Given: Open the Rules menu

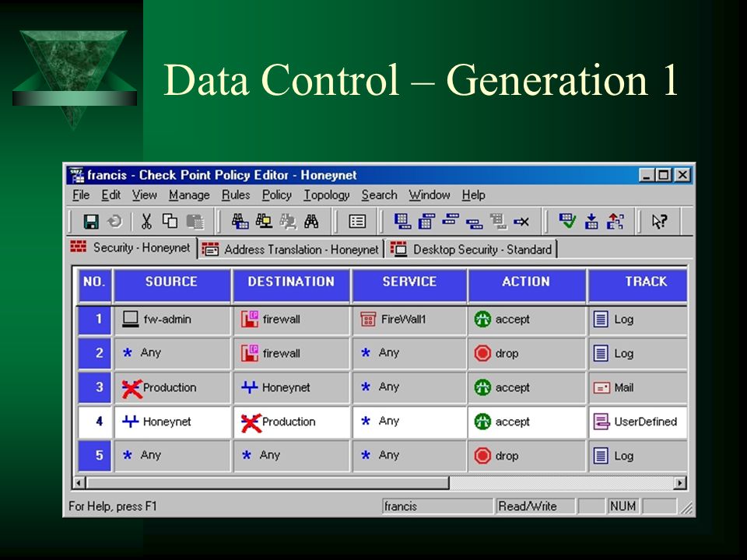Looking at the screenshot, I should point(236,195).
